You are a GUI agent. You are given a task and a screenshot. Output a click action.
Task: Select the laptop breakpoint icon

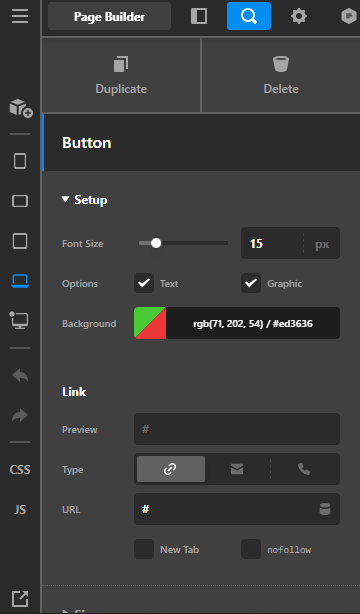coord(20,281)
